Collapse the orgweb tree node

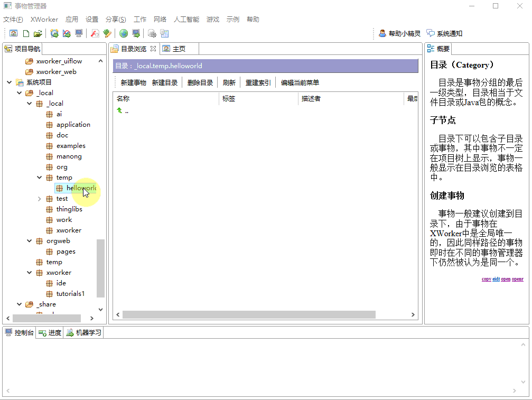30,241
